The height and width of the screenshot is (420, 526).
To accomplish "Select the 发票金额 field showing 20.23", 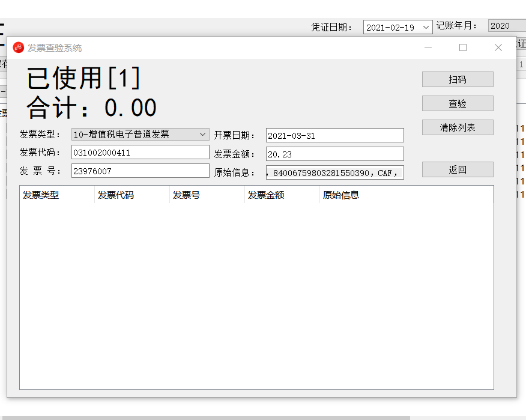I will pyautogui.click(x=334, y=154).
